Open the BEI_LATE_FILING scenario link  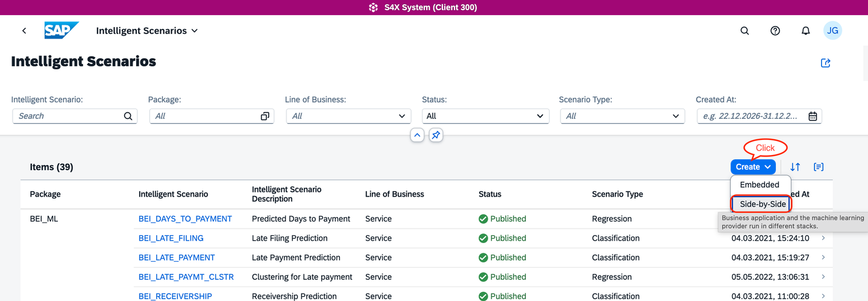coord(171,238)
